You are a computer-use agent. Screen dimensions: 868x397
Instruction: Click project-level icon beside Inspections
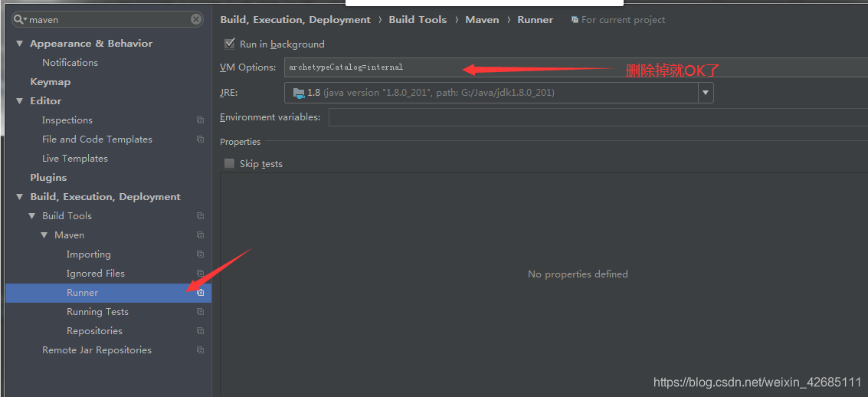[200, 120]
